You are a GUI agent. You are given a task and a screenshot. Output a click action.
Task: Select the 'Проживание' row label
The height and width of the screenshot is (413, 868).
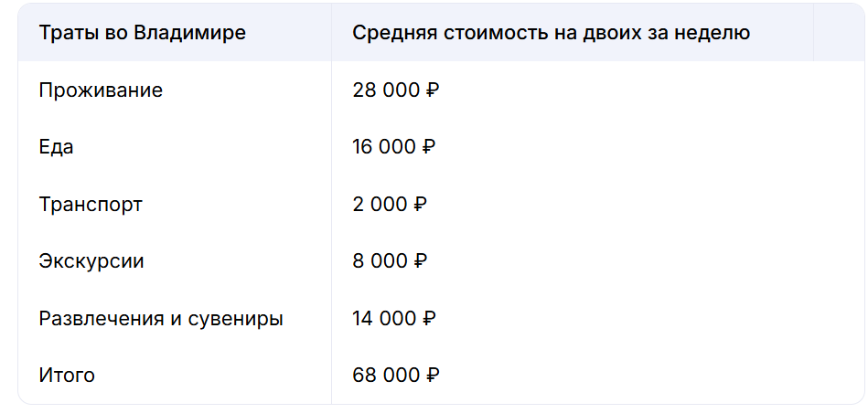(x=101, y=90)
